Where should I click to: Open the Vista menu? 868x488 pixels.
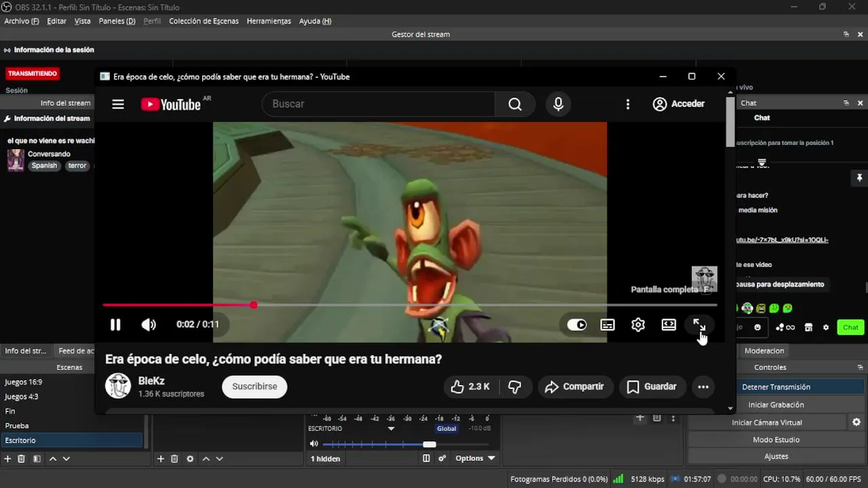(82, 21)
